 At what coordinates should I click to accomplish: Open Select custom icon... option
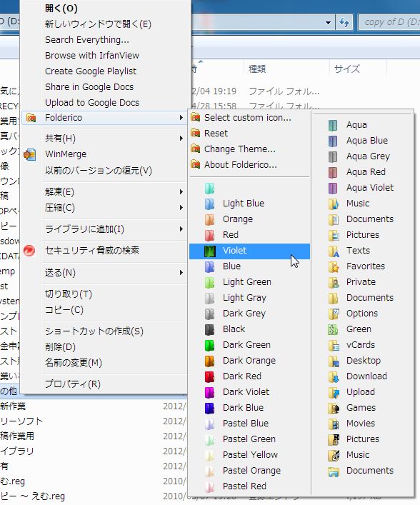[249, 118]
